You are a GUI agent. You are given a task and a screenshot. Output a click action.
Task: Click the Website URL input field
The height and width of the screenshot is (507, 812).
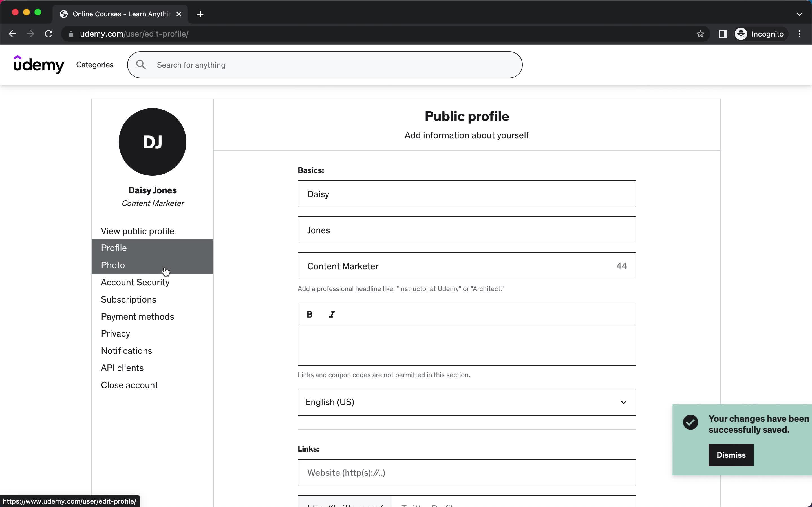467,473
